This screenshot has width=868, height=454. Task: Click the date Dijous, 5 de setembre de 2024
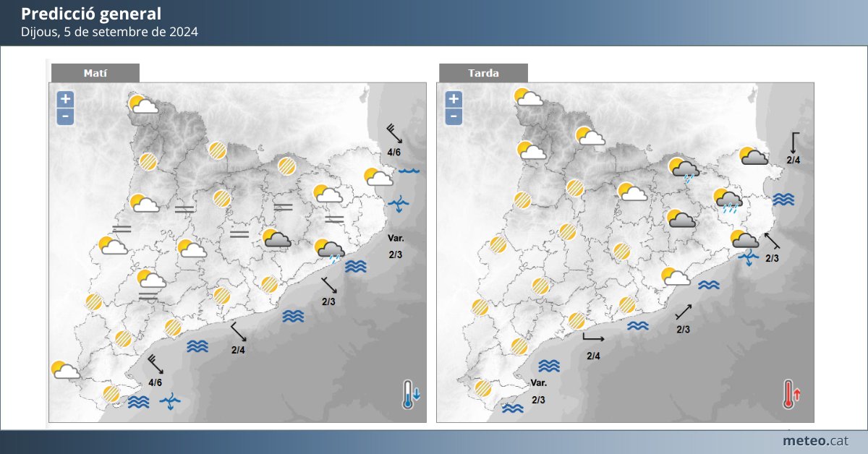[109, 32]
